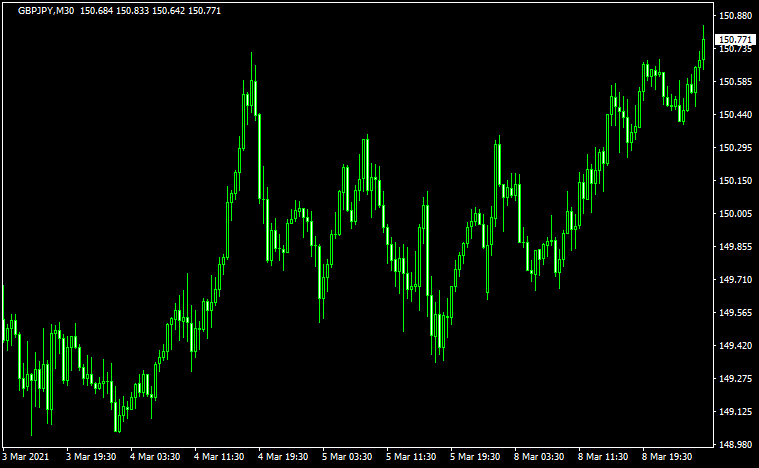
Task: Click the 150.880 price axis label
Action: [x=735, y=16]
